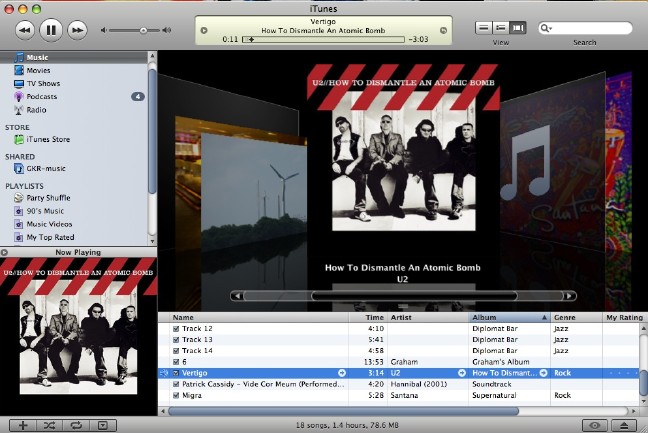Pause playback with the pause button
Viewport: 648px width, 433px height.
click(51, 30)
